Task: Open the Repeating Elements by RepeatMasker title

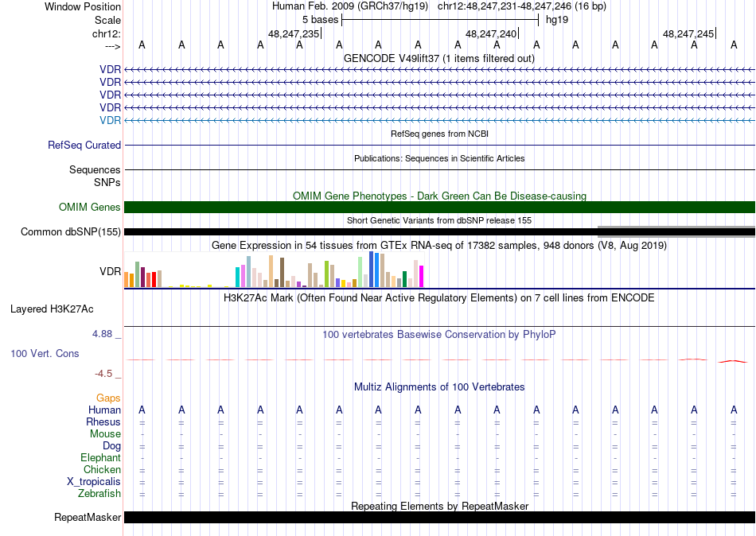Action: [x=440, y=506]
